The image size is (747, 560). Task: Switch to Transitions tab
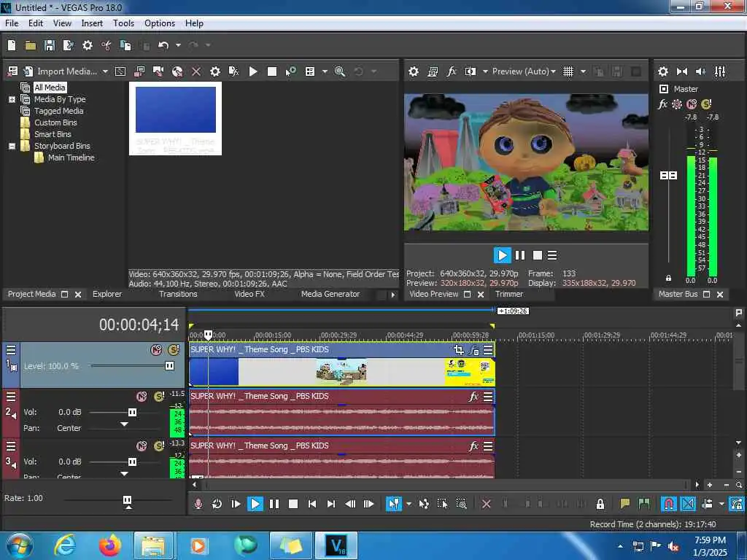[178, 295]
